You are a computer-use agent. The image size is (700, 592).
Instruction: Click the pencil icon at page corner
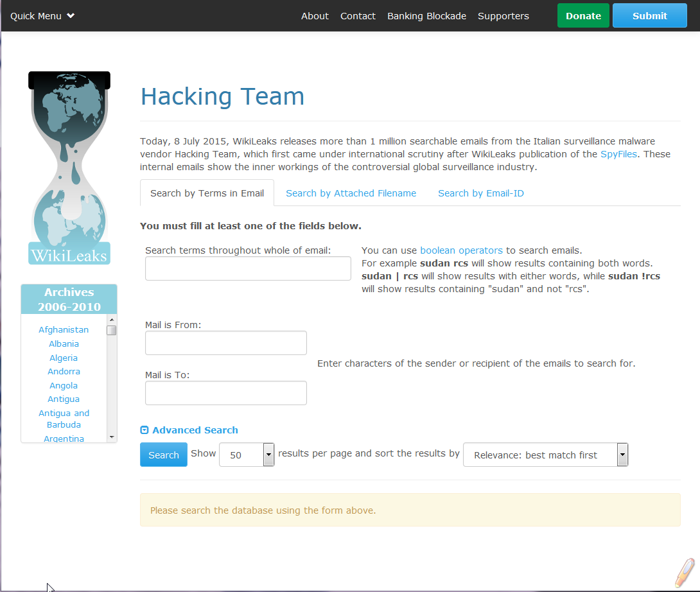click(685, 572)
